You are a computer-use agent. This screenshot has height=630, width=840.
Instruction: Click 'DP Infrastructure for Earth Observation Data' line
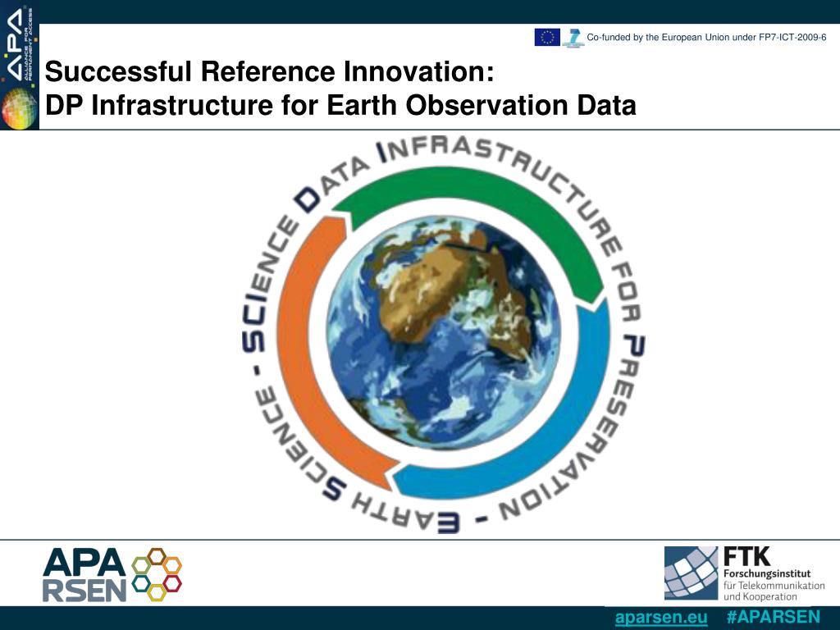tap(340, 104)
